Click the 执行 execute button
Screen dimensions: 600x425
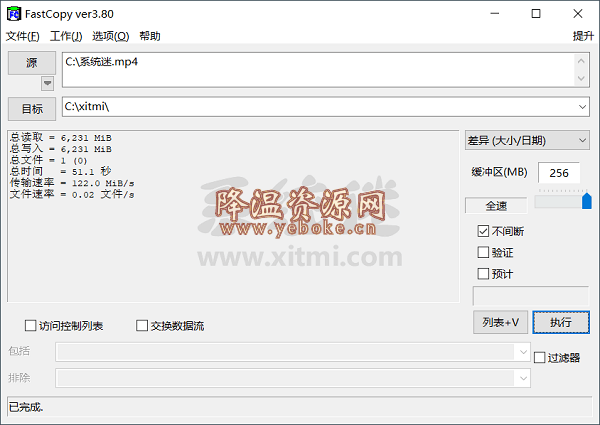(561, 322)
